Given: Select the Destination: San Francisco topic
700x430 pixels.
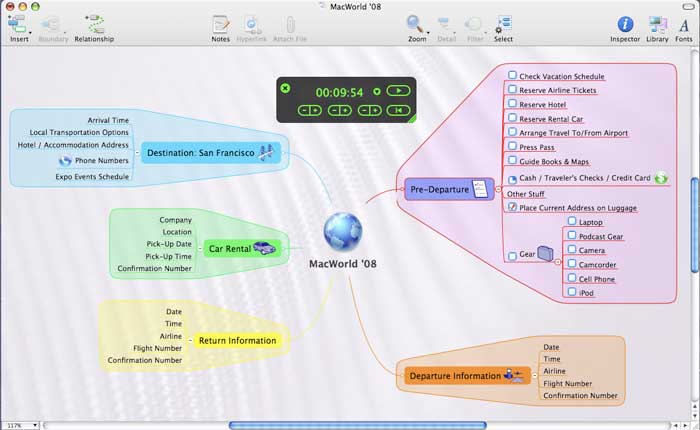Looking at the screenshot, I should click(x=211, y=153).
